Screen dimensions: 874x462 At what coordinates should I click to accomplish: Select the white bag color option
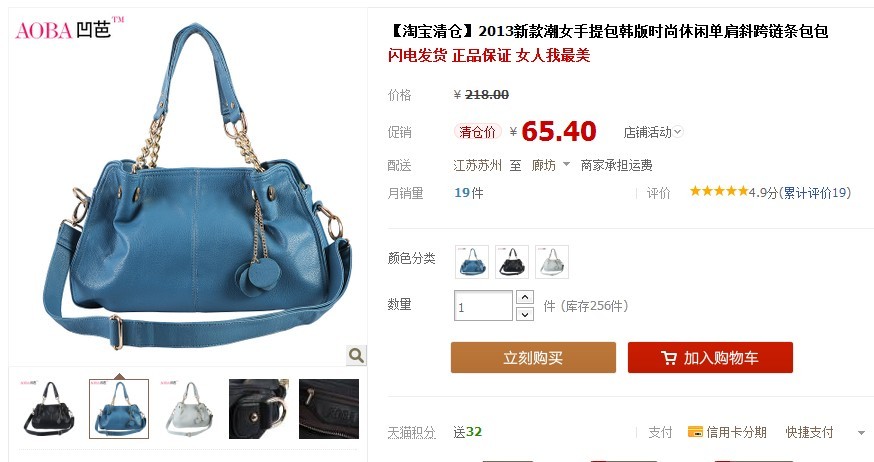552,261
